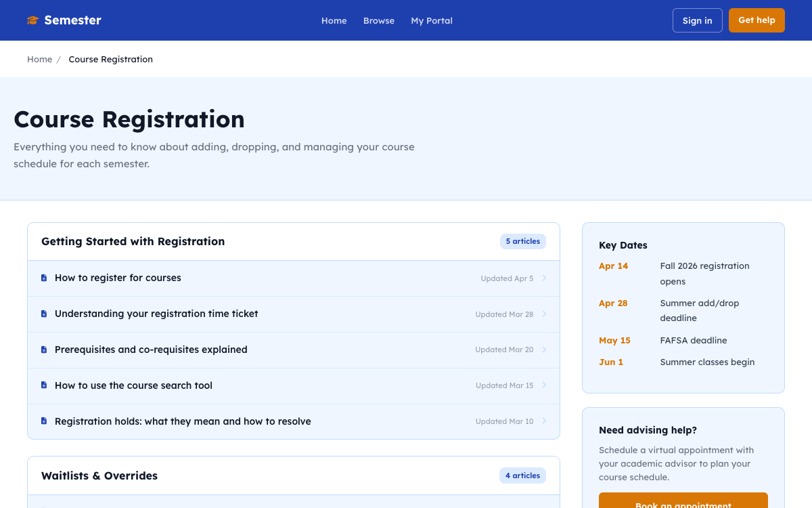Open chevron on How to register for courses row

(544, 278)
